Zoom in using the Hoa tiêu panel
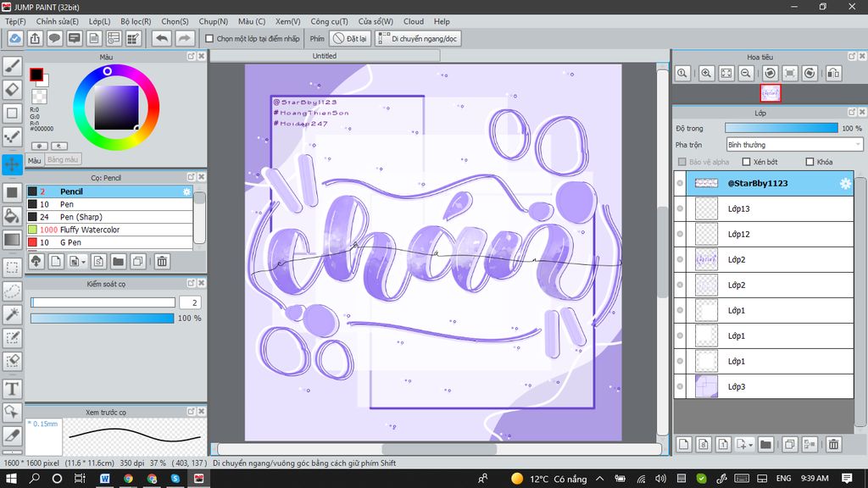This screenshot has width=868, height=488. 706,73
